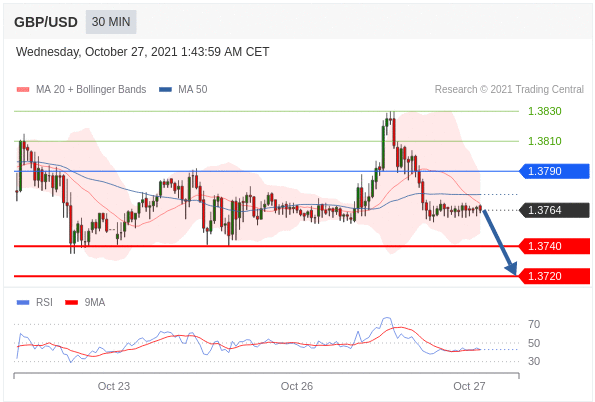Viewport: 595px width, 402px height.
Task: Toggle the 9MA legend entry
Action: click(85, 303)
